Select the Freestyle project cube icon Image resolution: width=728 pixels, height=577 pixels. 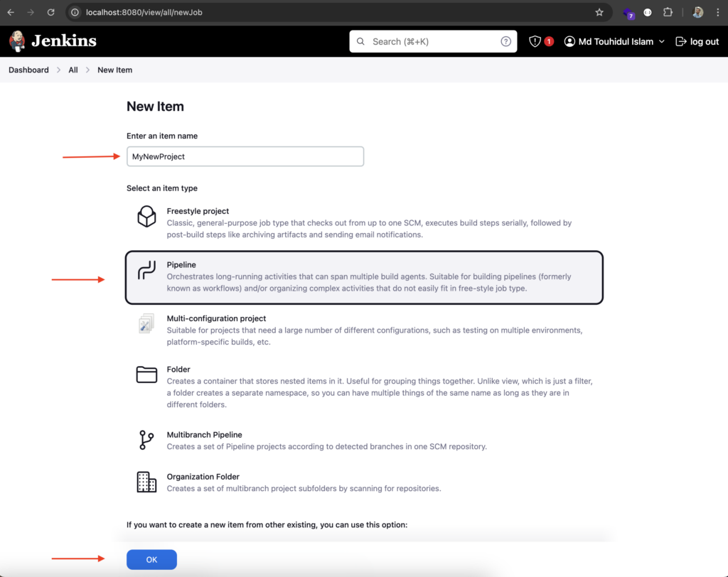pos(146,216)
